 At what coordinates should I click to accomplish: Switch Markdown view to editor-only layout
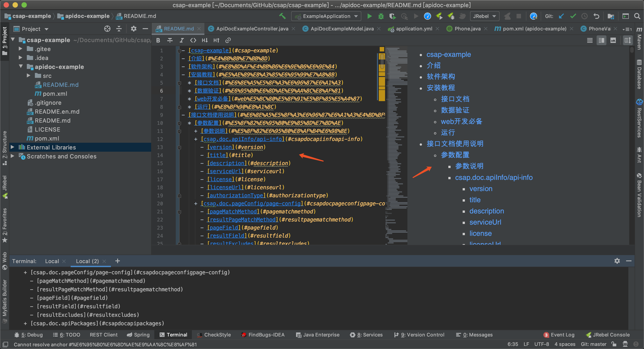589,40
